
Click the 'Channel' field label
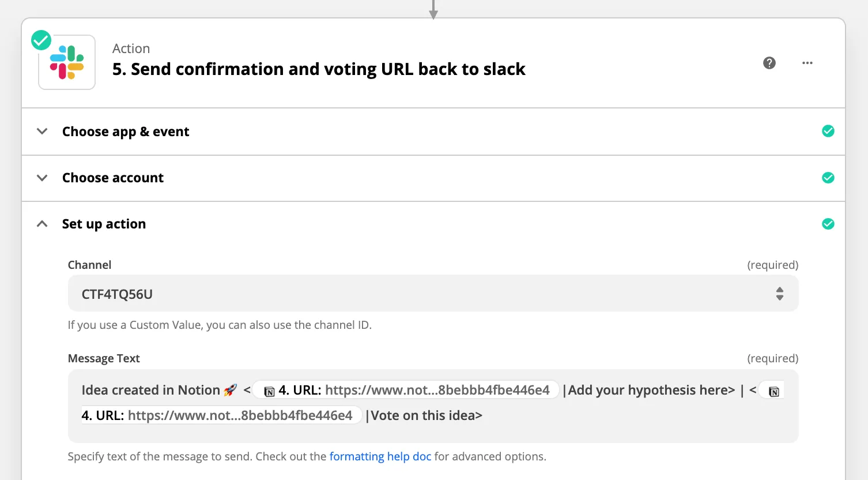coord(89,265)
